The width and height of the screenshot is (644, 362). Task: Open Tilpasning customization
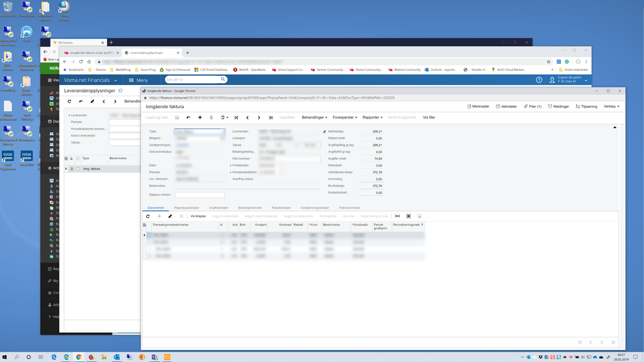(x=586, y=106)
